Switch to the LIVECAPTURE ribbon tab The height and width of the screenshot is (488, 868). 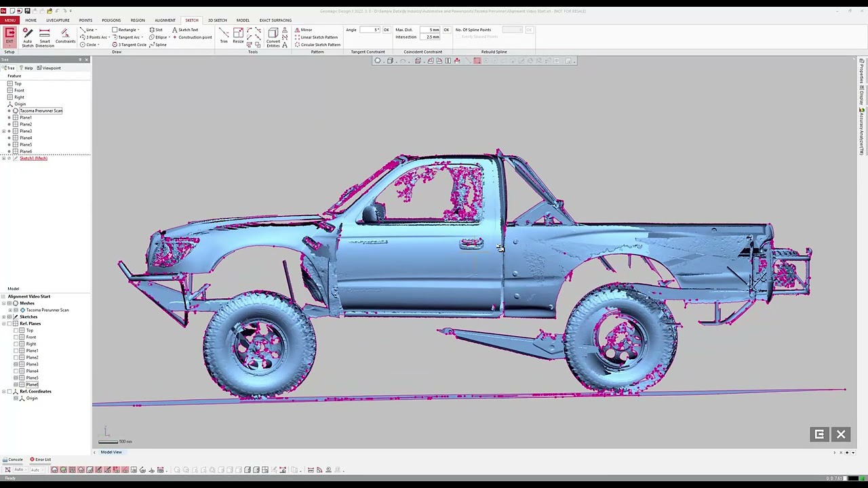(x=58, y=20)
